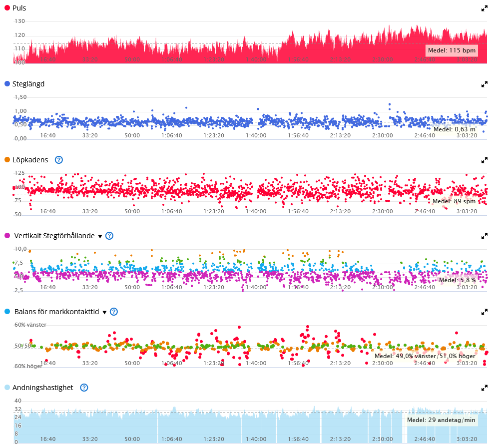
Task: Click the orange Löpkadens legend dot
Action: [x=7, y=160]
